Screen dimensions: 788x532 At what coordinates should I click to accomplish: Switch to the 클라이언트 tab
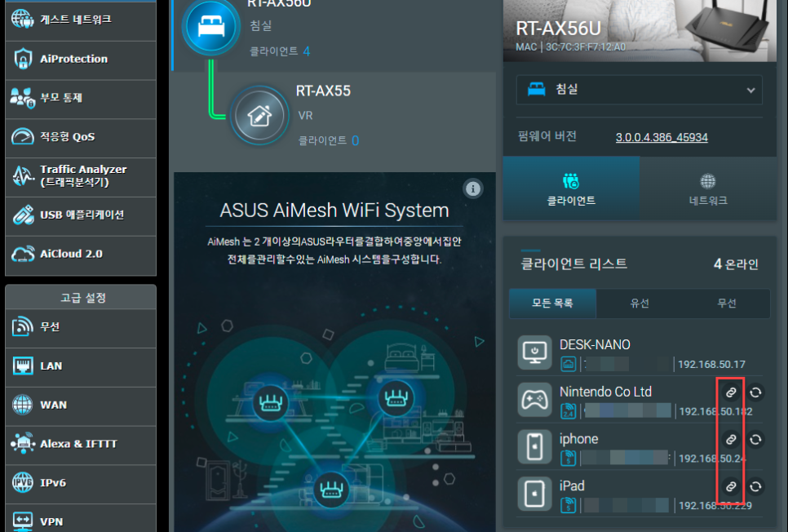pos(571,188)
